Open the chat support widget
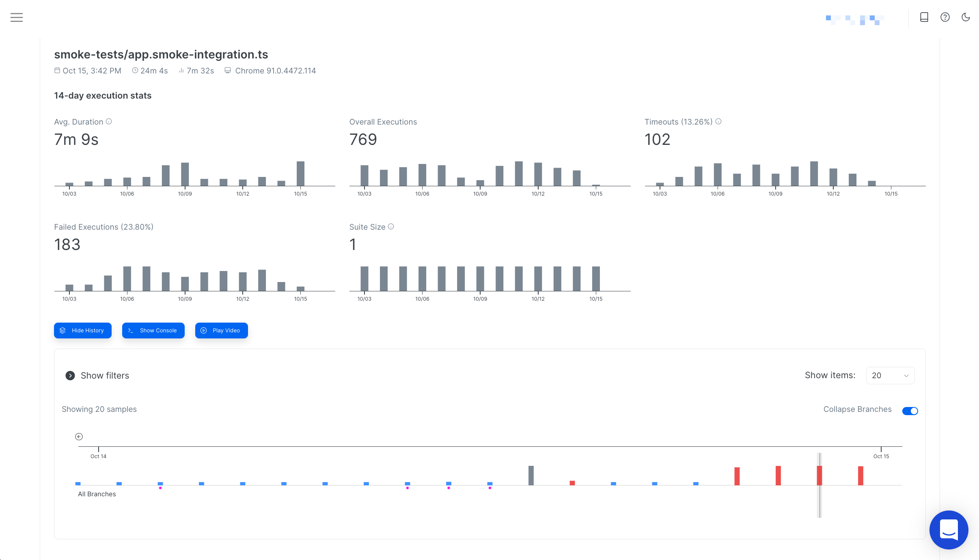The image size is (979, 560). pyautogui.click(x=949, y=530)
